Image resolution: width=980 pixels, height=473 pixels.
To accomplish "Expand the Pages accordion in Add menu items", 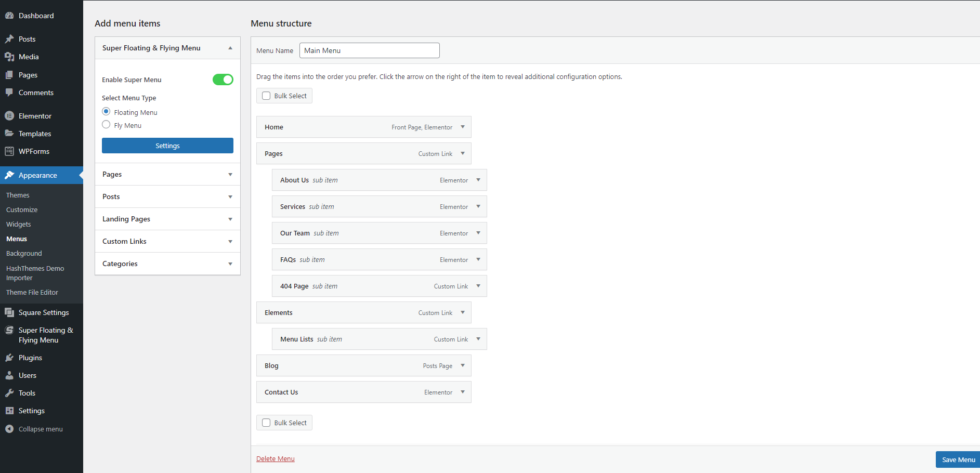I will click(230, 175).
